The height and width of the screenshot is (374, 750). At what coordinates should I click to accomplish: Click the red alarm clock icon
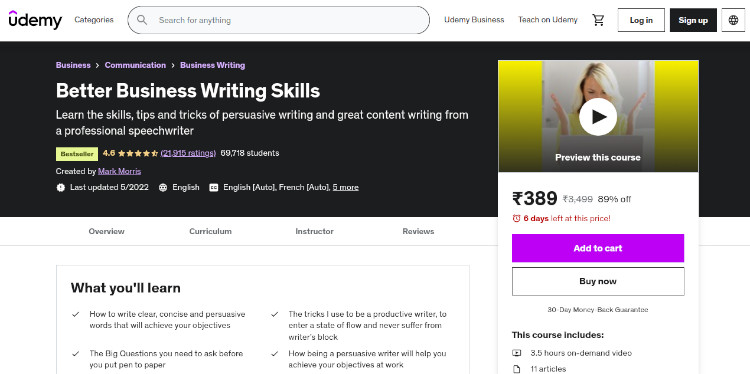coord(516,219)
